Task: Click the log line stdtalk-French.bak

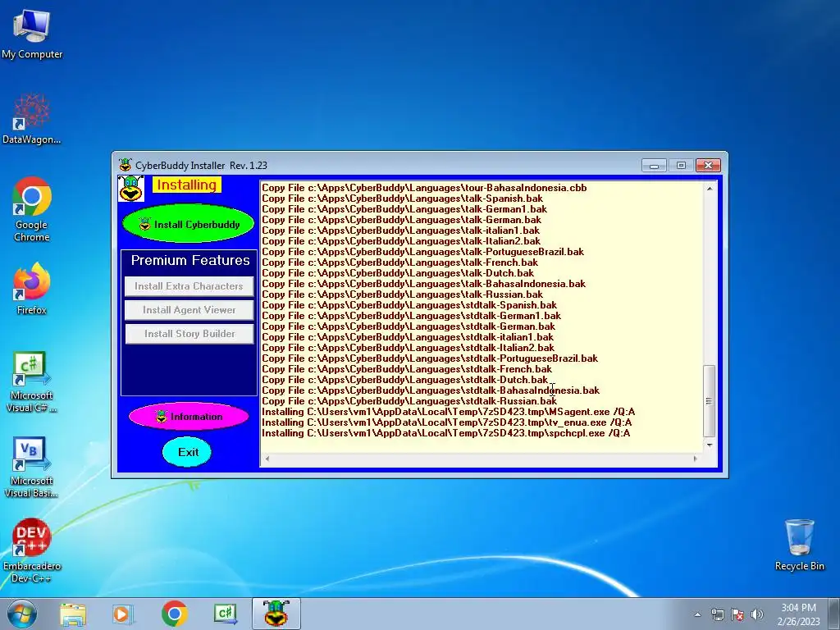Action: pos(407,369)
